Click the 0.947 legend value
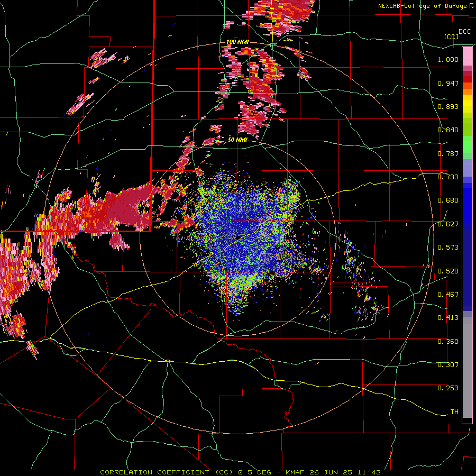The height and width of the screenshot is (476, 476). [x=448, y=83]
